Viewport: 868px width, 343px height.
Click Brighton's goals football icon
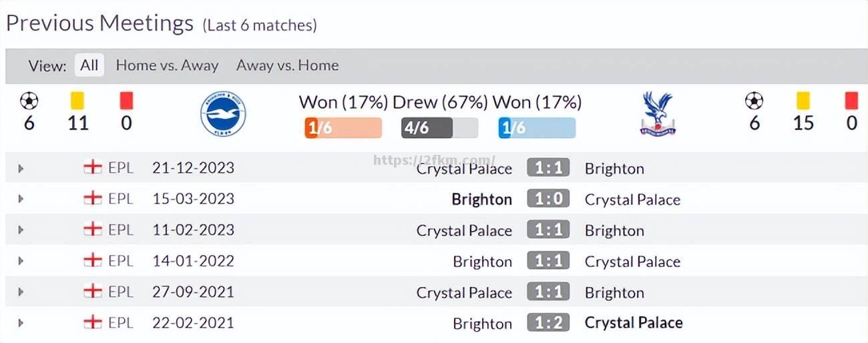(x=29, y=101)
